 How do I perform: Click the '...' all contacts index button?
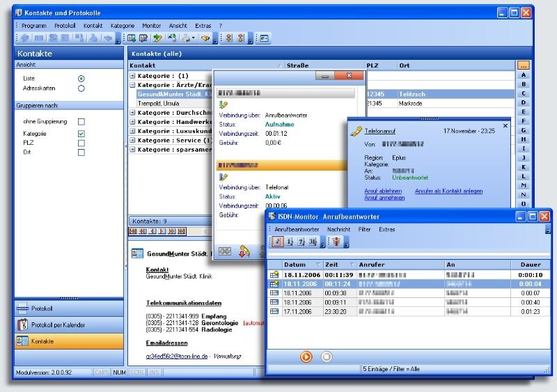[x=524, y=65]
